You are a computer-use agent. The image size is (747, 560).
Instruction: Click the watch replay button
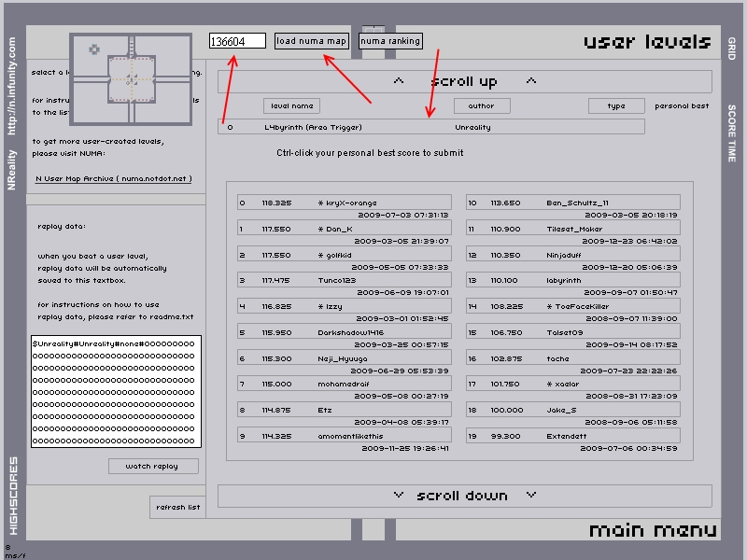coord(153,466)
